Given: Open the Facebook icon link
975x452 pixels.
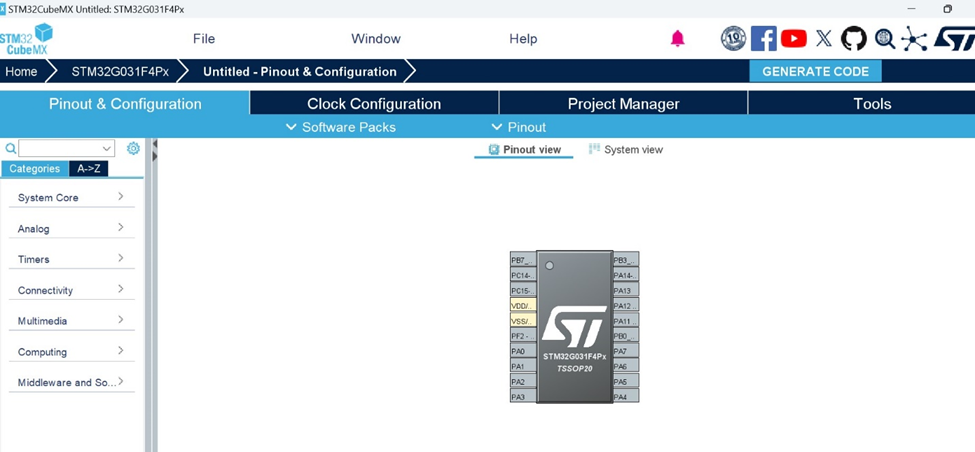Looking at the screenshot, I should click(x=764, y=39).
